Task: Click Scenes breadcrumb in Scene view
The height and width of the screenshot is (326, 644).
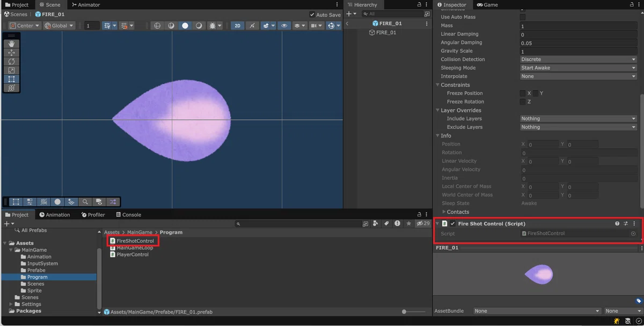Action: (x=16, y=15)
